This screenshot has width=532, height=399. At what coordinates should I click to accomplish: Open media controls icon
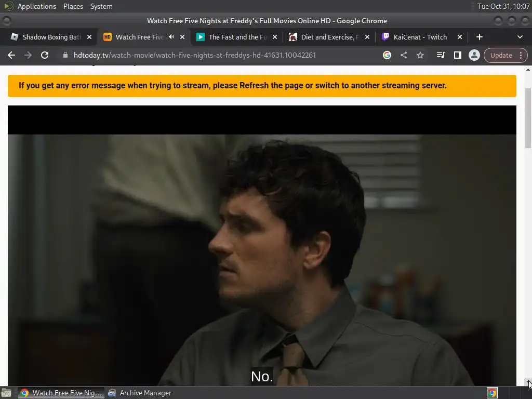[441, 55]
